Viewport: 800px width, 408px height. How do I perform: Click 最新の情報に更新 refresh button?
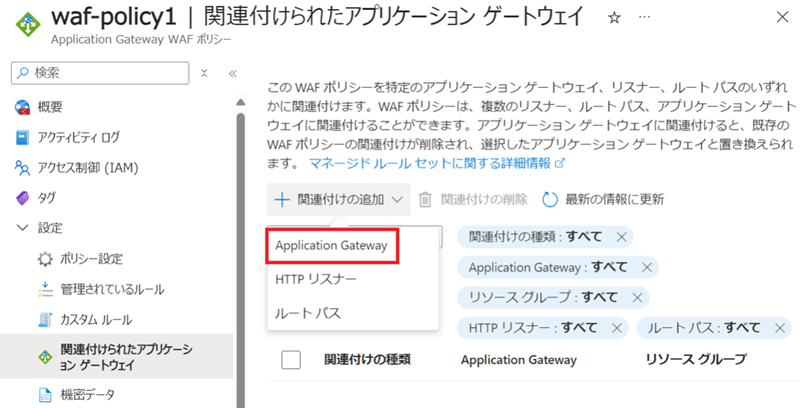pos(603,199)
